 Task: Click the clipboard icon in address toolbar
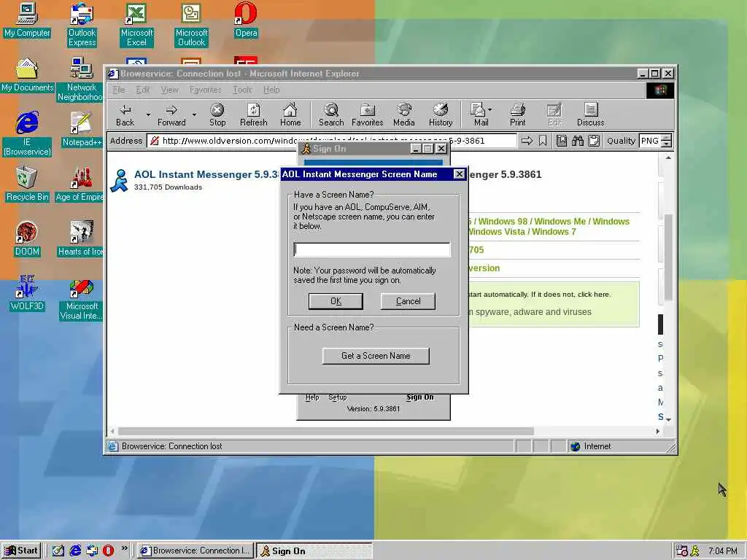pyautogui.click(x=594, y=141)
